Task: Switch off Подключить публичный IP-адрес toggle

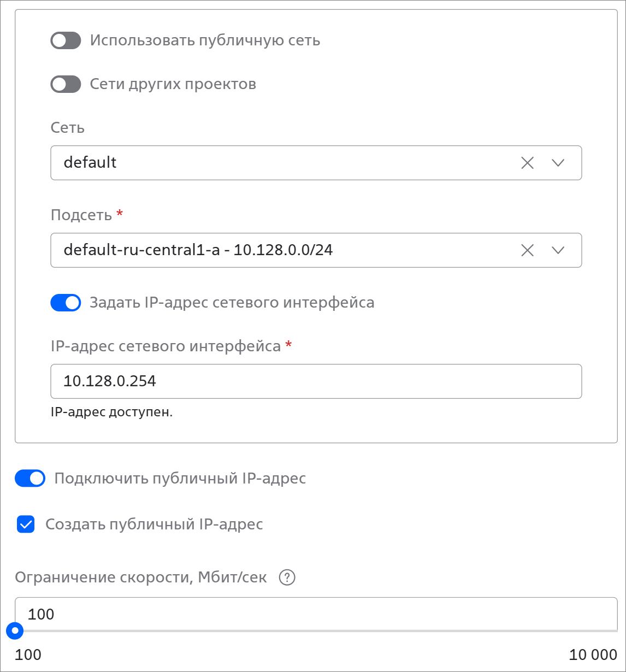Action: [30, 479]
